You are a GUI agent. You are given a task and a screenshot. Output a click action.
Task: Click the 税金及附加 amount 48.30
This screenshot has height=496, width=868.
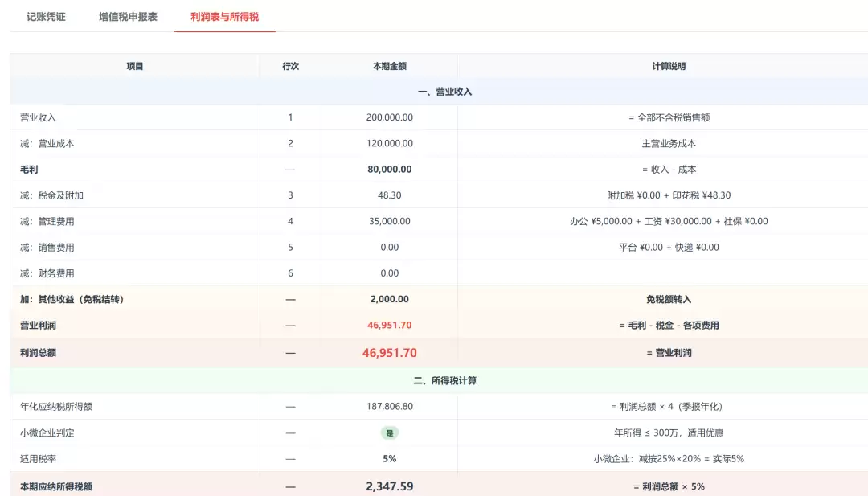(x=390, y=195)
